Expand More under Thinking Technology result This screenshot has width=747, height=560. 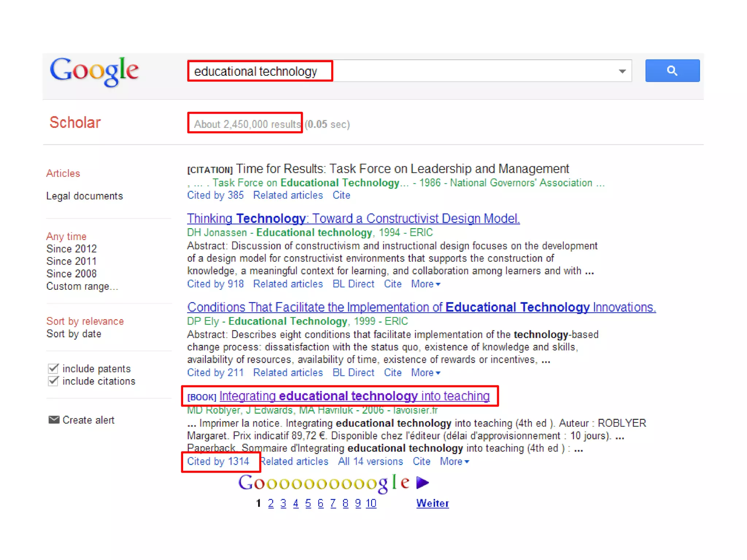[x=425, y=284]
